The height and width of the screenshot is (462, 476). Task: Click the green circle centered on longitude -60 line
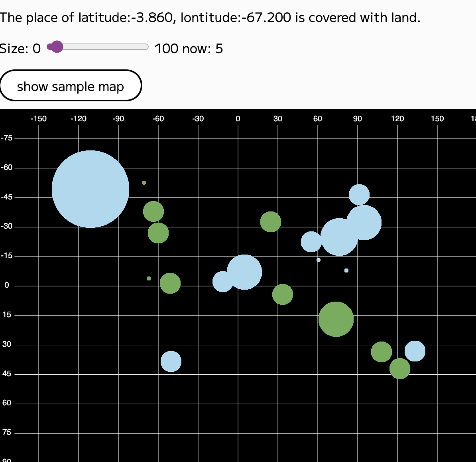tap(158, 233)
